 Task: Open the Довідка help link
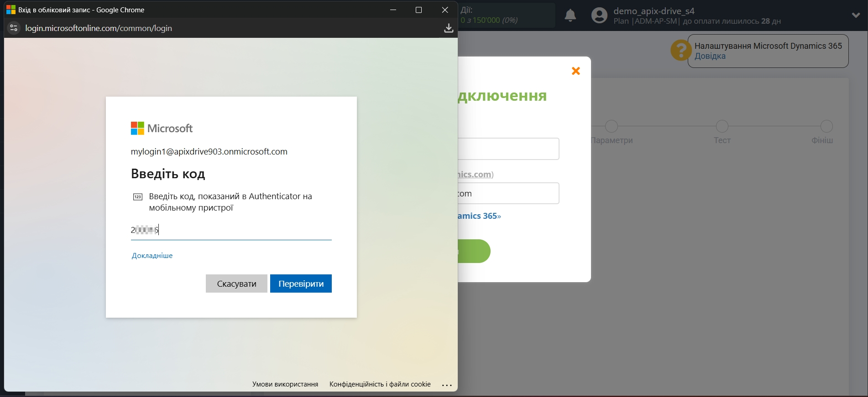(x=710, y=56)
